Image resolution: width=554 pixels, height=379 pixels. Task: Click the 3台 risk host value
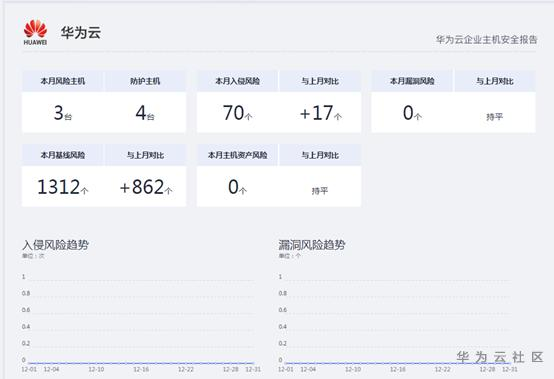[63, 113]
